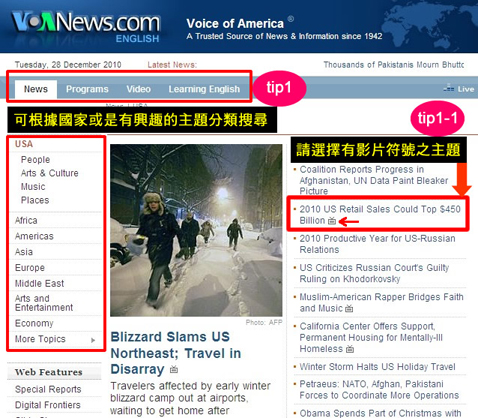Screen dimensions: 478x418
Task: Open Petraeus NATO Afghan Pakistani Forces story
Action: coord(379,390)
